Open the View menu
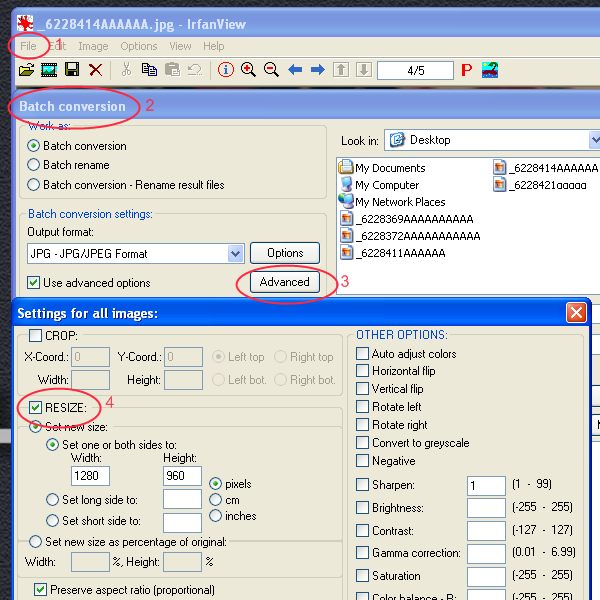 click(180, 46)
